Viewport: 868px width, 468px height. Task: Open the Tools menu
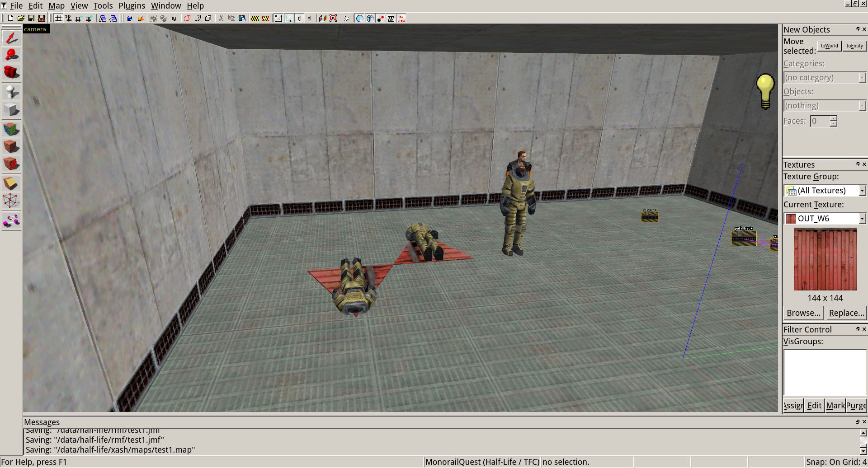[x=103, y=5]
